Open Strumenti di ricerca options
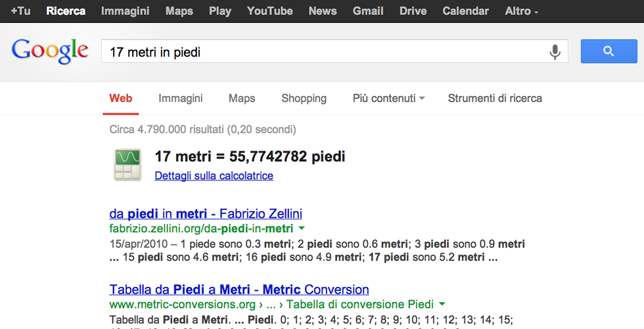This screenshot has width=644, height=329. coord(495,98)
